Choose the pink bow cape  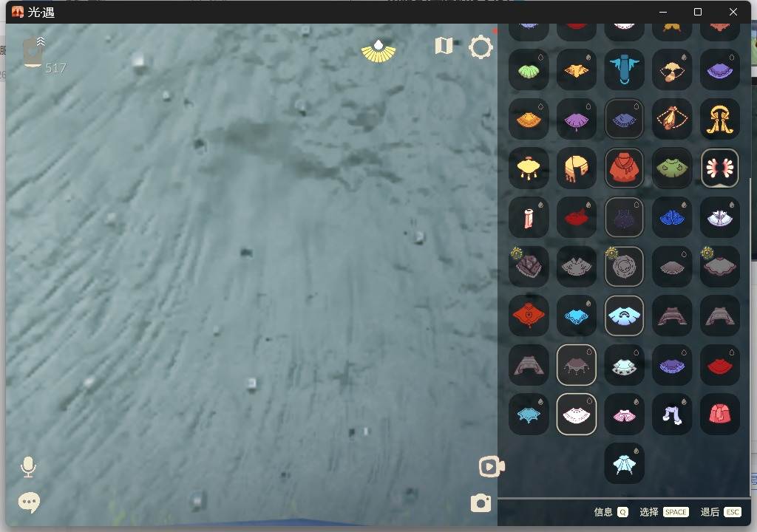624,415
